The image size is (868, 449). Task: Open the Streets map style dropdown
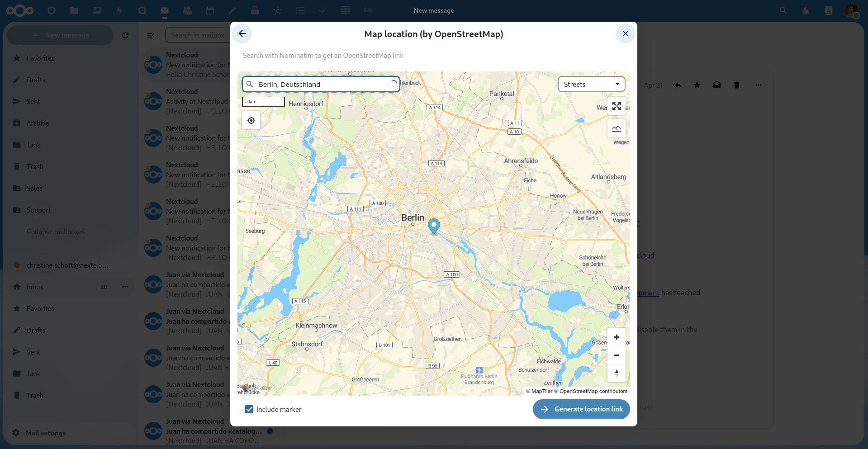[592, 84]
